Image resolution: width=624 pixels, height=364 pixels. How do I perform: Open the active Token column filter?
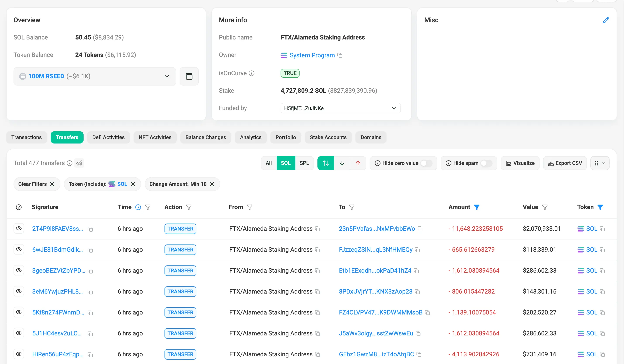point(600,207)
